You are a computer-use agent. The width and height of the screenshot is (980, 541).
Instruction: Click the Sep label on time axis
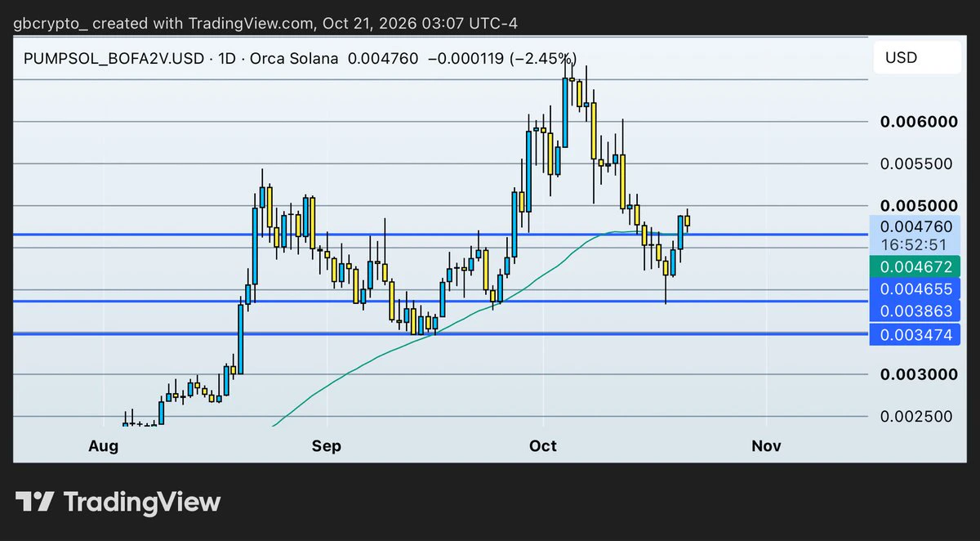(x=326, y=445)
